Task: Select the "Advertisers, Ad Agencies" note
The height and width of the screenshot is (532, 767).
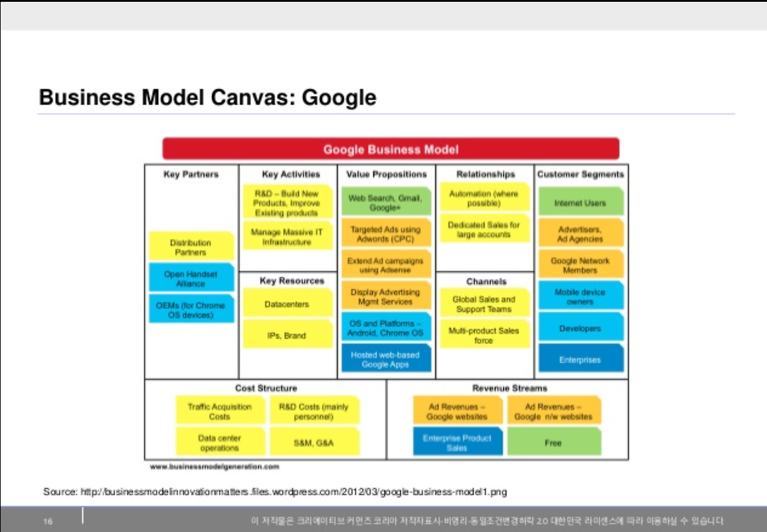Action: point(581,234)
